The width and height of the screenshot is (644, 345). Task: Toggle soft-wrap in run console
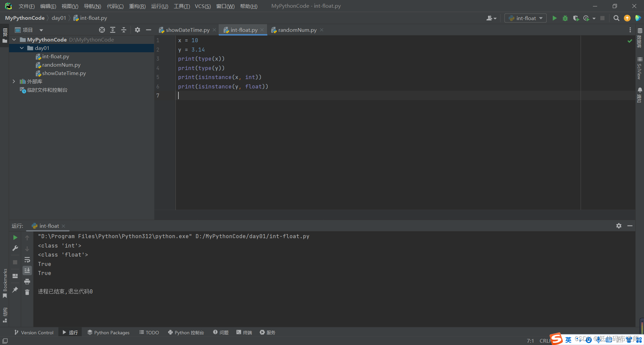pos(27,260)
